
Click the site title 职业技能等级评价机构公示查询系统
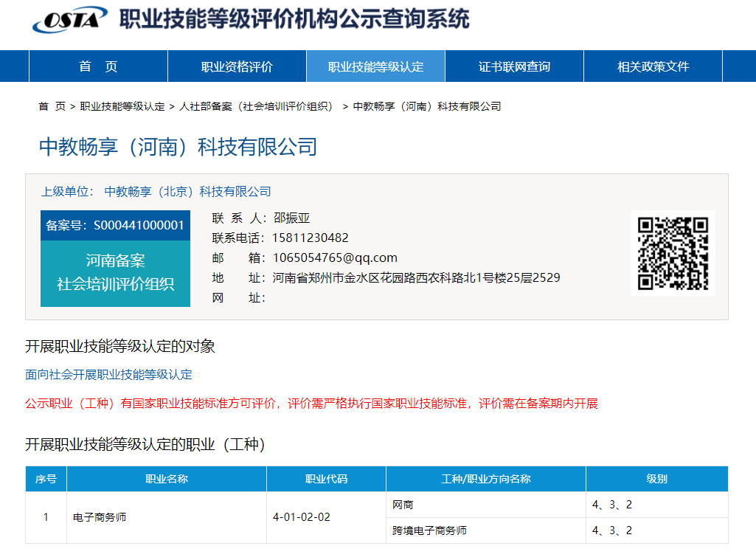[294, 19]
